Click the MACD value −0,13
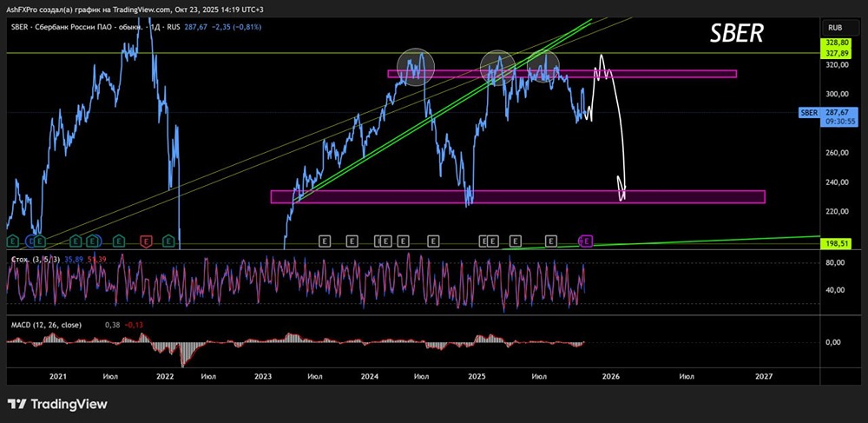 (x=135, y=325)
